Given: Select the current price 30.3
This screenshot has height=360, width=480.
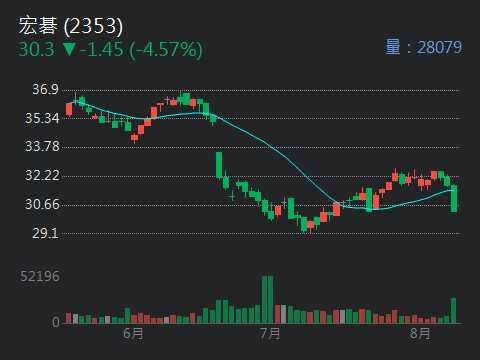Looking at the screenshot, I should point(36,49).
